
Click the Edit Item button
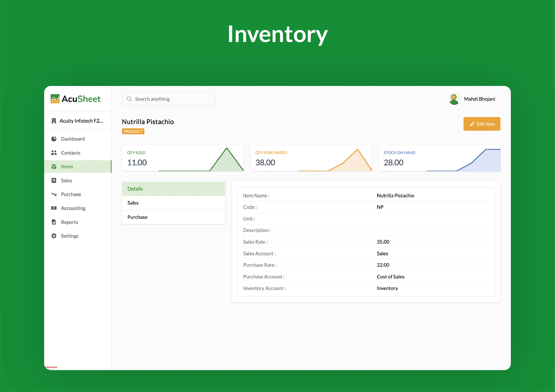coord(482,124)
